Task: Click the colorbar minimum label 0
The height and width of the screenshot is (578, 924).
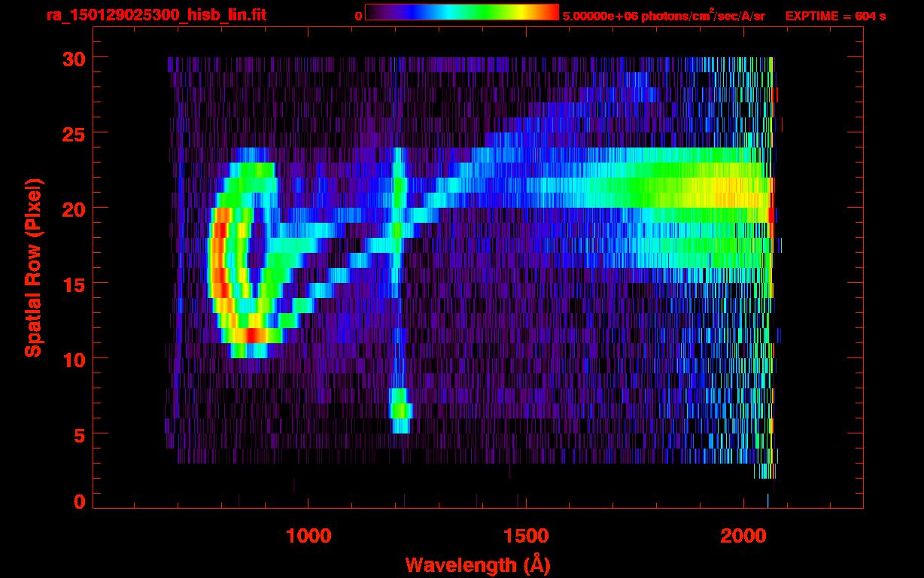Action: click(x=359, y=16)
